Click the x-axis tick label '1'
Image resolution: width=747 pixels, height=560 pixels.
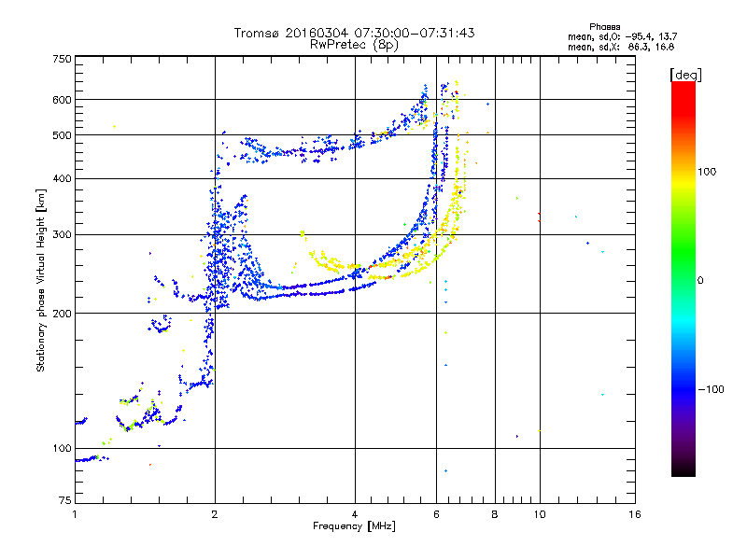click(75, 514)
